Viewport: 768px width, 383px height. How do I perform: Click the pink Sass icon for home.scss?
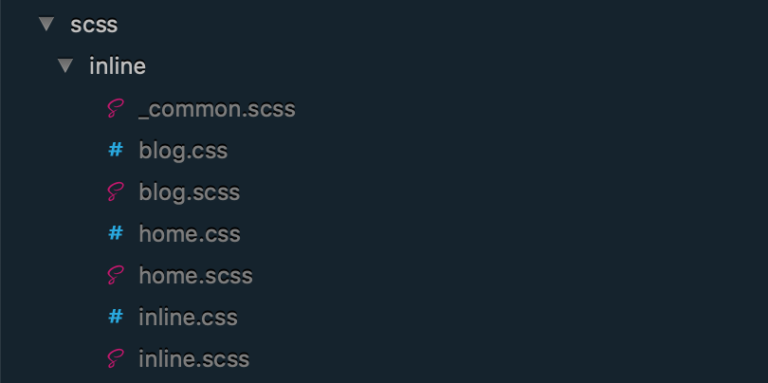[116, 275]
